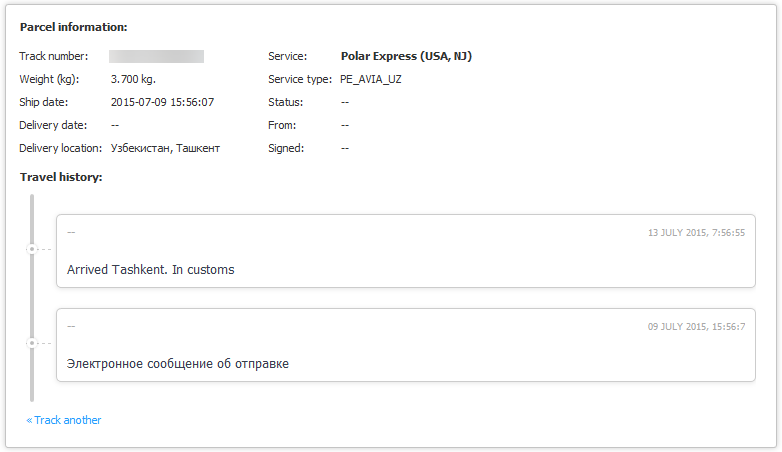
Task: Click the 3.700 kg. weight value
Action: 133,79
